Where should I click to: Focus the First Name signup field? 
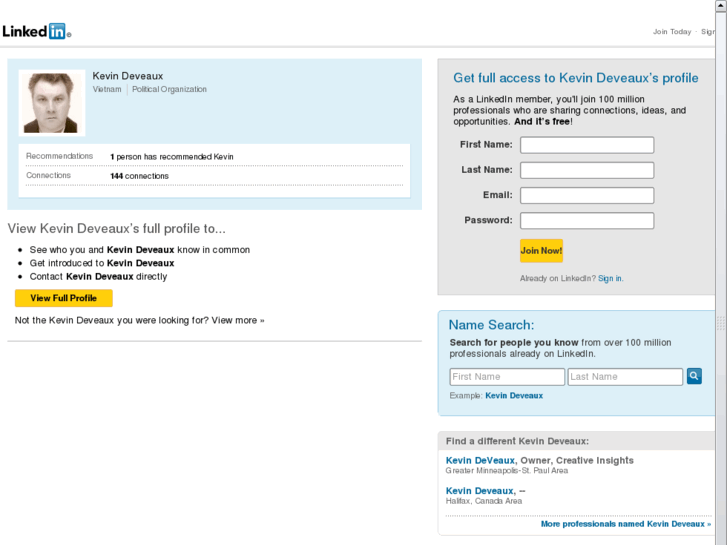587,145
